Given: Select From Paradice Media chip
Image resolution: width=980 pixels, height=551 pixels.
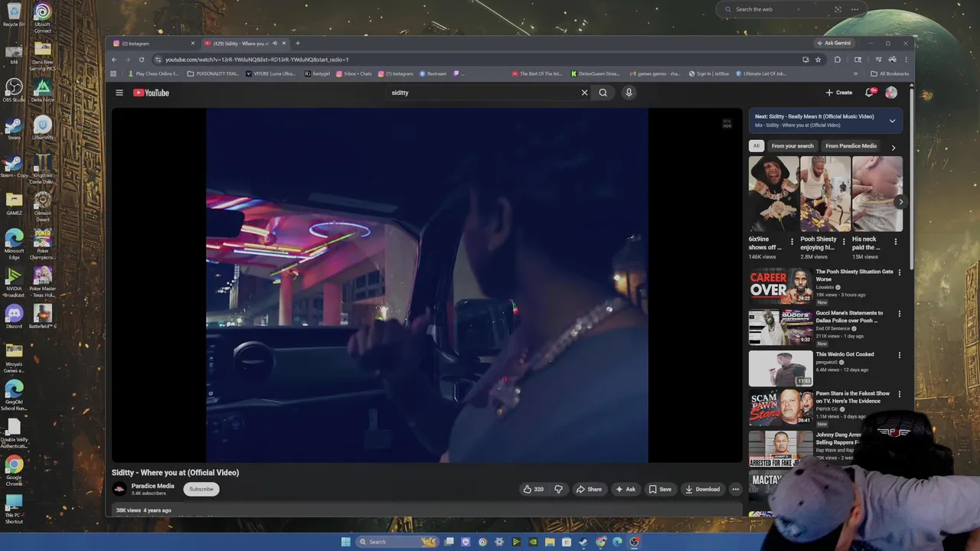Looking at the screenshot, I should pyautogui.click(x=851, y=146).
